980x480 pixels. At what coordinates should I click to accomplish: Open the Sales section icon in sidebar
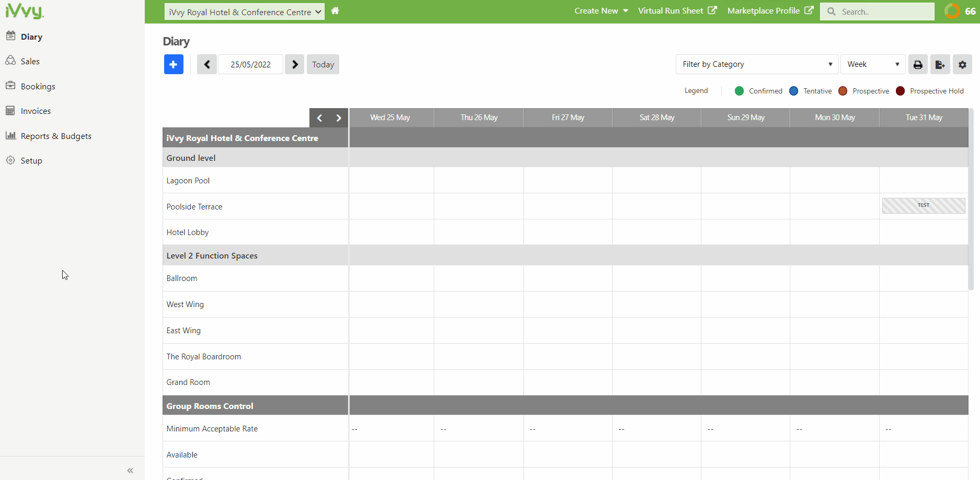click(11, 61)
